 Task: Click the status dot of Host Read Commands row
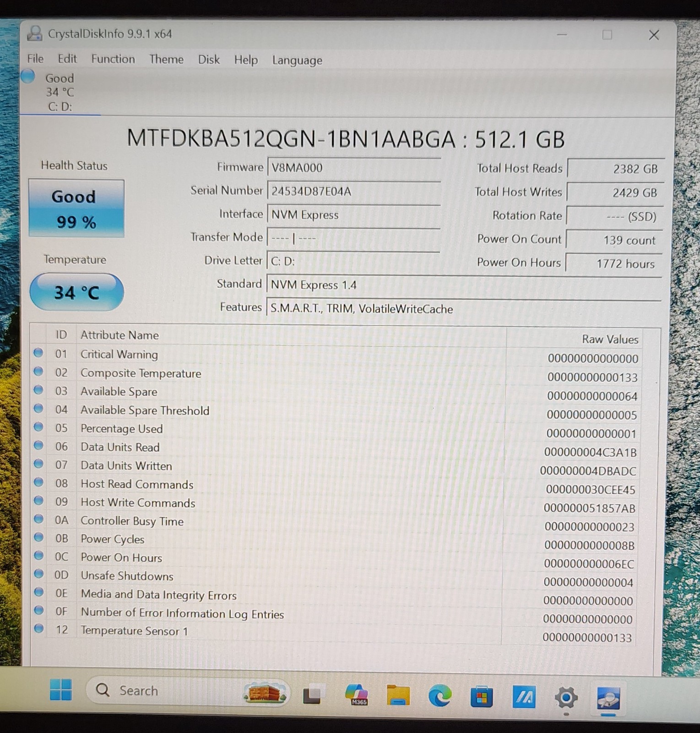click(x=38, y=482)
